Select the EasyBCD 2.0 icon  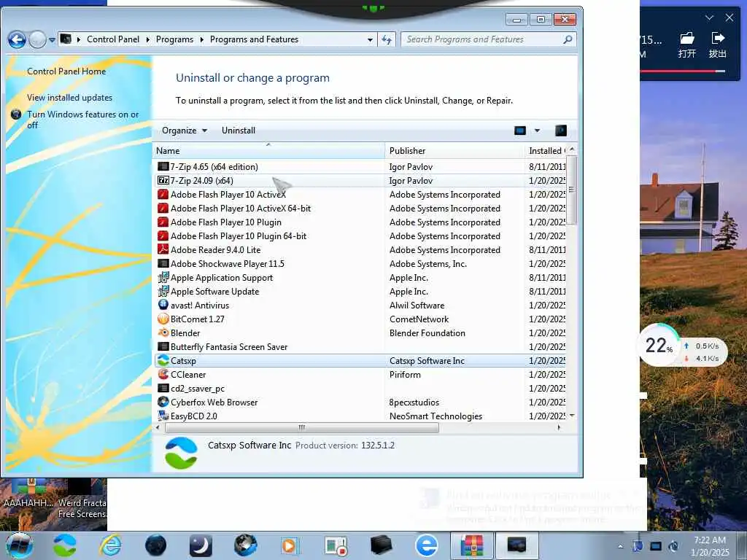163,416
